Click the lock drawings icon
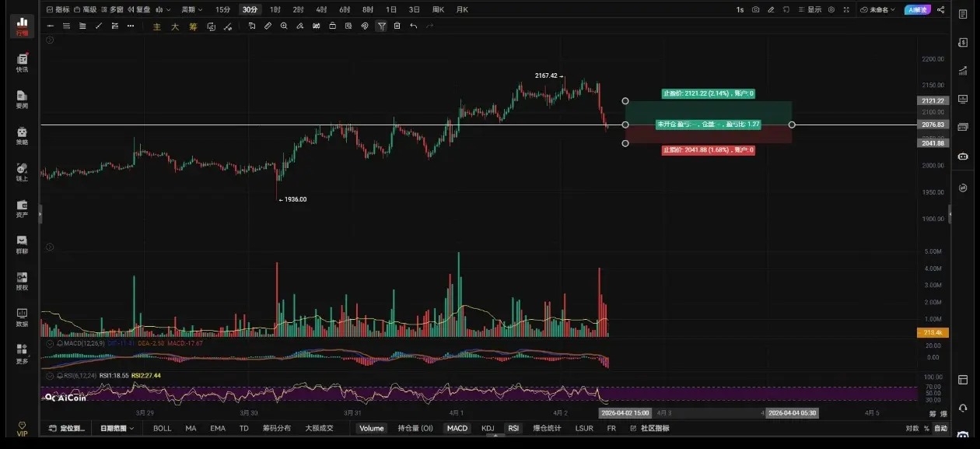 (332, 26)
